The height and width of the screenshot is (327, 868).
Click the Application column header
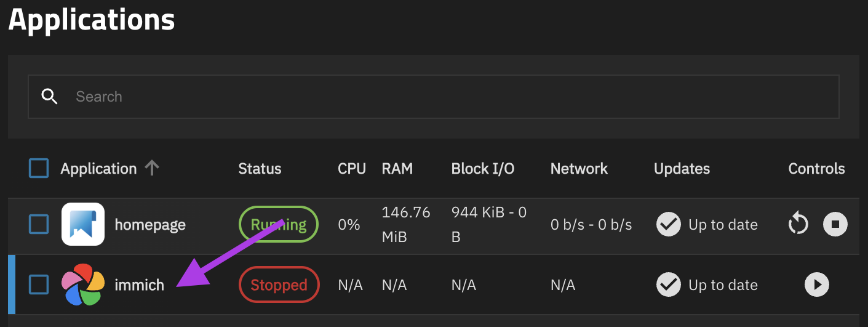pos(98,169)
